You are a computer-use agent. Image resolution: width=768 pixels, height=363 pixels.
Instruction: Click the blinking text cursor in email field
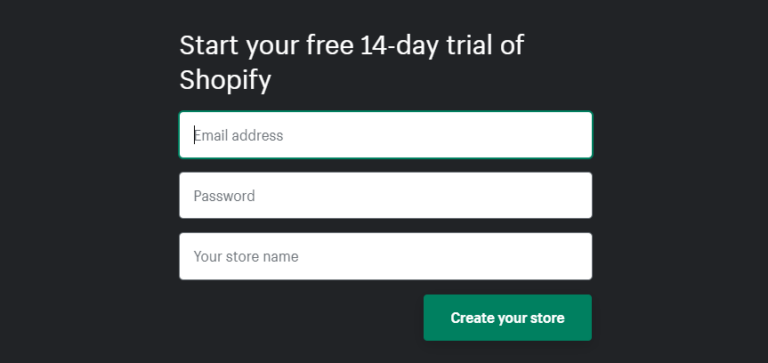point(194,135)
